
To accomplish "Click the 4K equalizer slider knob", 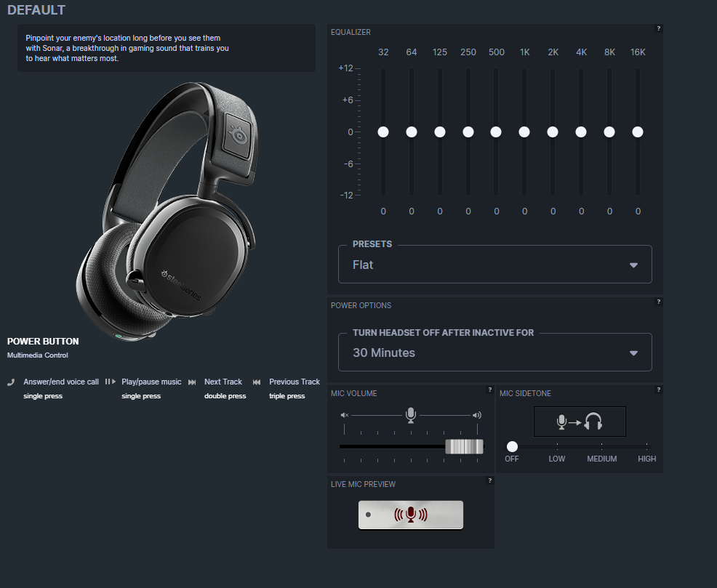I will click(x=581, y=132).
